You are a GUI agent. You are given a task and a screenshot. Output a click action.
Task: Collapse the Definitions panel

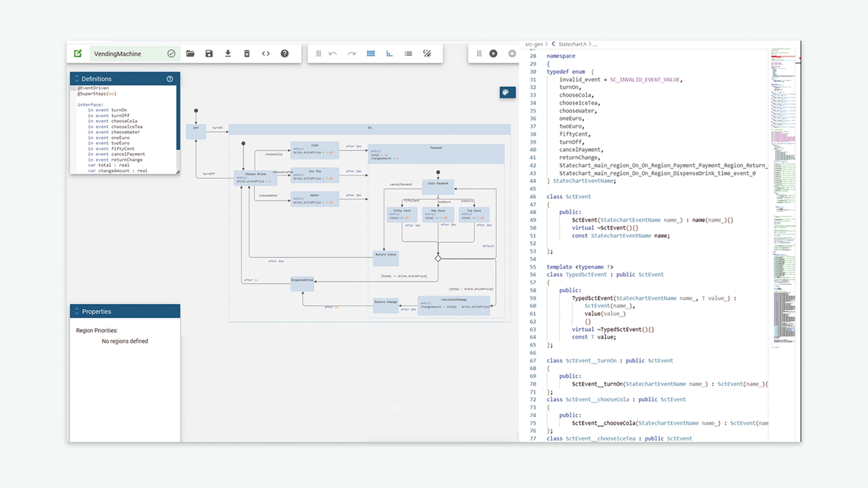point(77,79)
